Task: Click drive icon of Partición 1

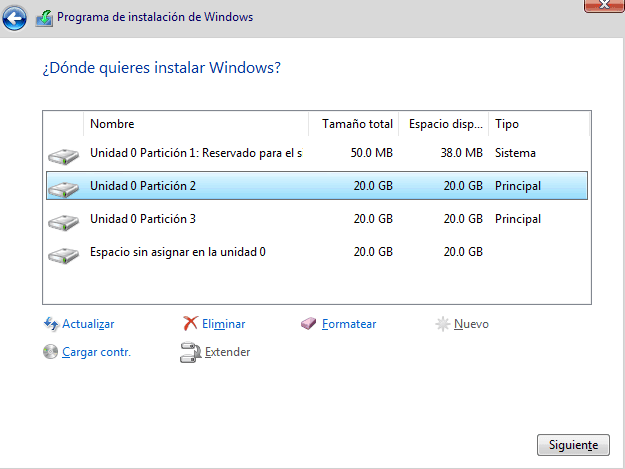Action: 63,155
